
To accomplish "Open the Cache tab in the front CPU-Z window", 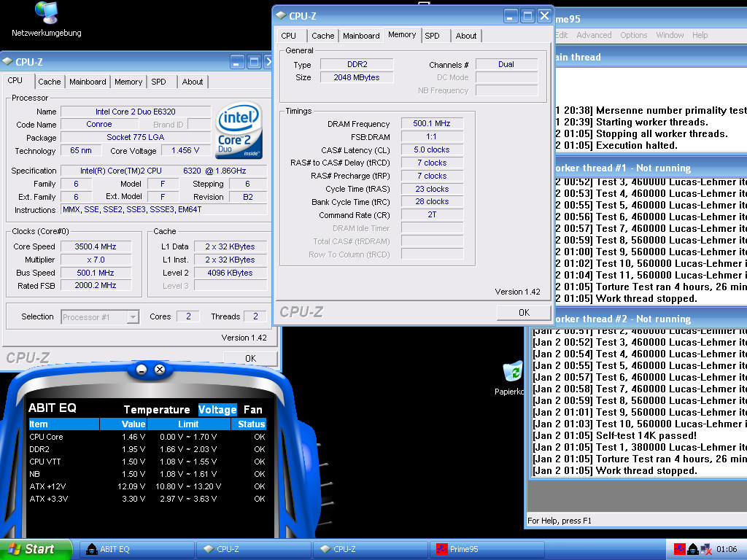I will [x=322, y=36].
